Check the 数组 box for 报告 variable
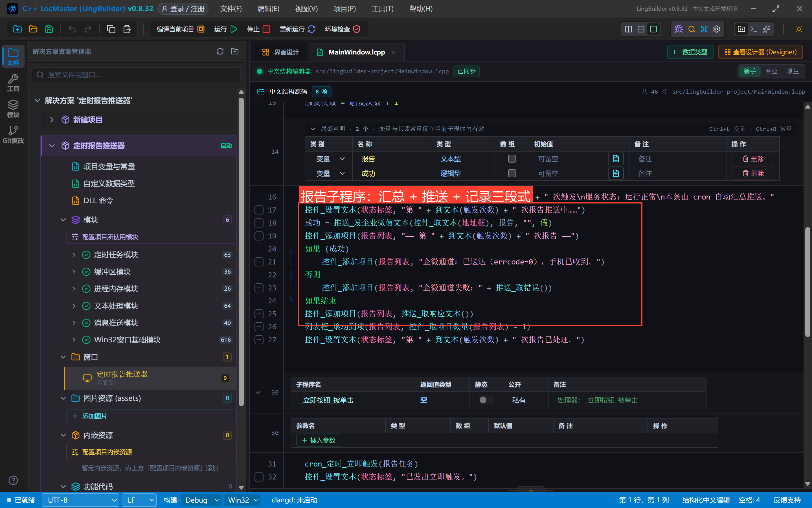This screenshot has height=508, width=812. click(512, 159)
